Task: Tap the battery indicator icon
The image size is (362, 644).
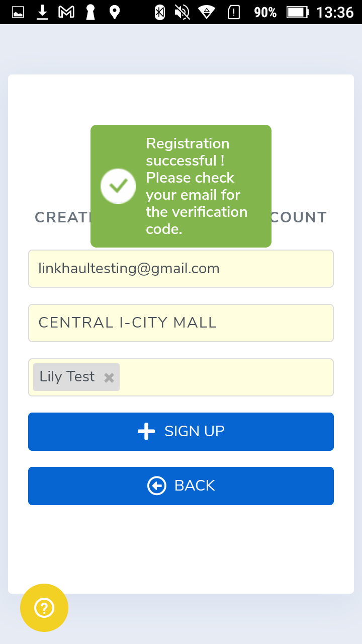Action: (x=297, y=12)
